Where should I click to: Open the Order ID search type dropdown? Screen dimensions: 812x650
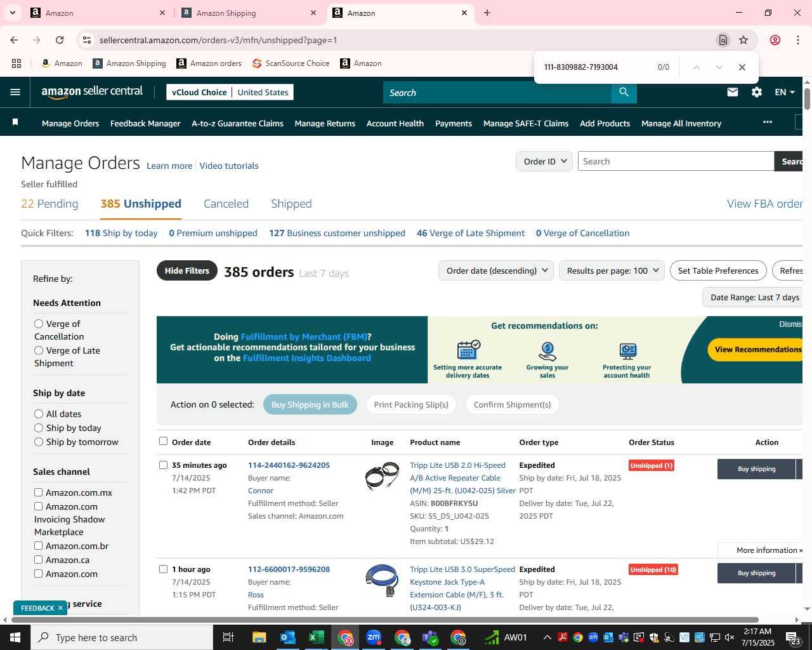[544, 161]
